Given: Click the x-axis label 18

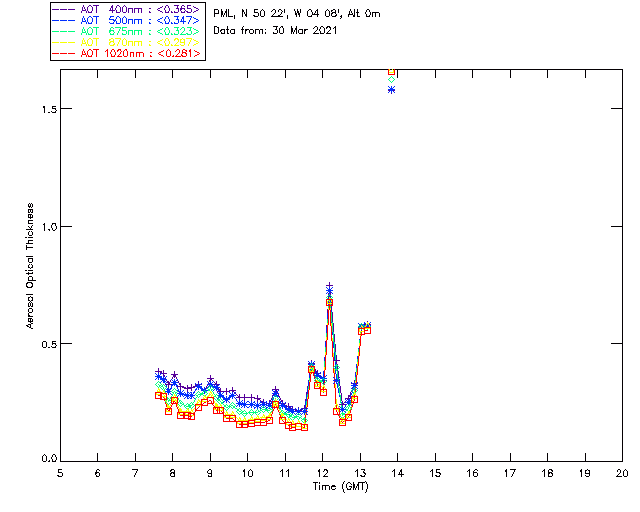Looking at the screenshot, I should [x=547, y=473].
